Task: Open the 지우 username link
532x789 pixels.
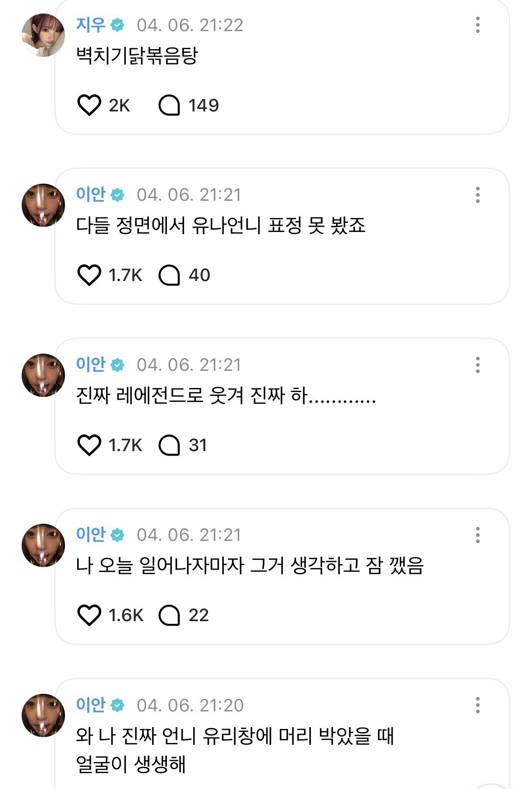Action: coord(91,25)
